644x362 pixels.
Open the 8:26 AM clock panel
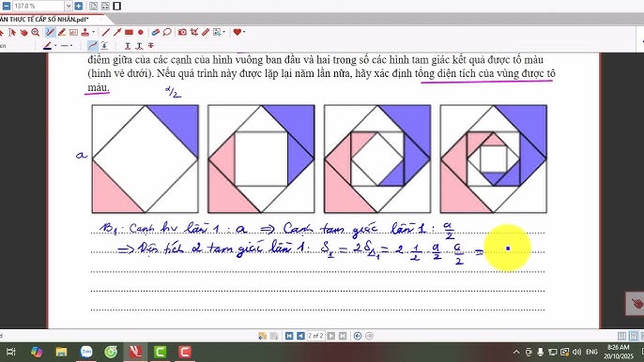619,352
